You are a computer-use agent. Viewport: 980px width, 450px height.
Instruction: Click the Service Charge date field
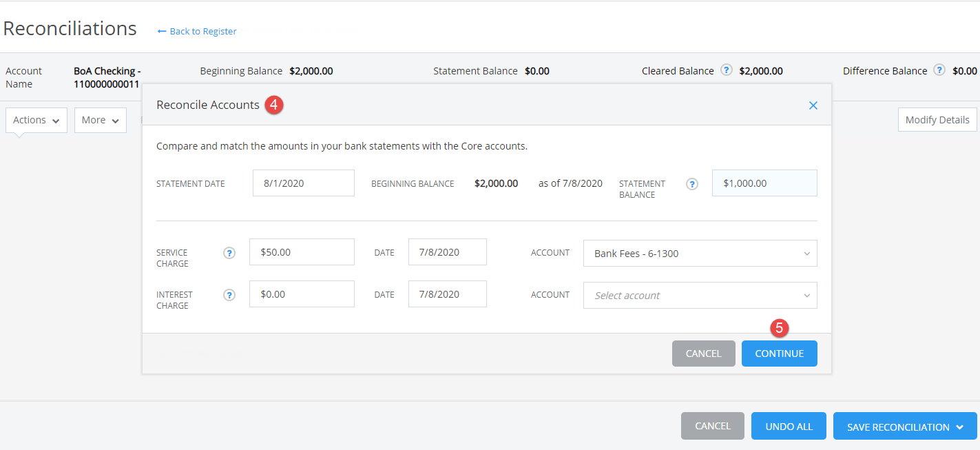point(448,252)
